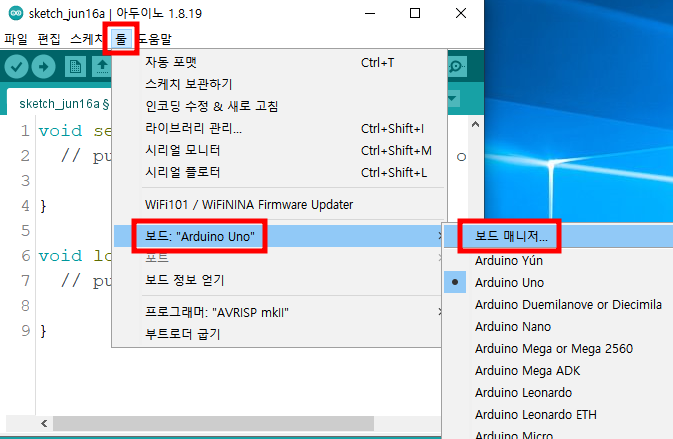This screenshot has height=439, width=673.
Task: Launch WiFi101 / WiFiNINA Firmware Updater
Action: pos(279,204)
